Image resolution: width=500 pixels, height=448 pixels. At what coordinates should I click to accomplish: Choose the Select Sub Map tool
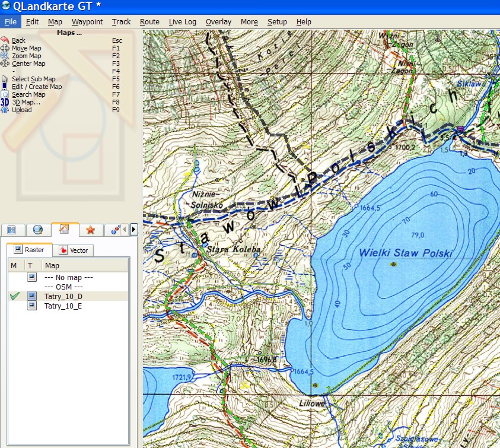click(5, 79)
